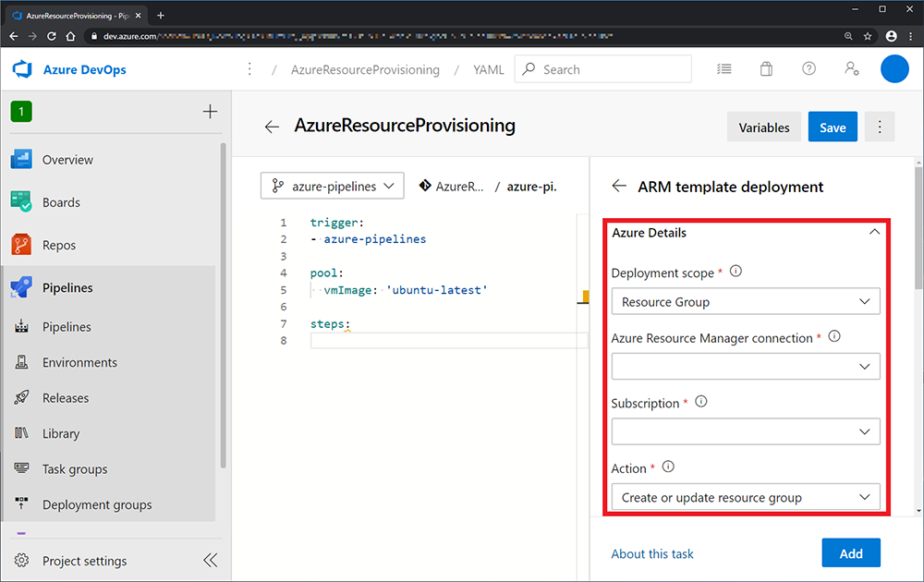
Task: Open a new browser tab
Action: pos(160,16)
